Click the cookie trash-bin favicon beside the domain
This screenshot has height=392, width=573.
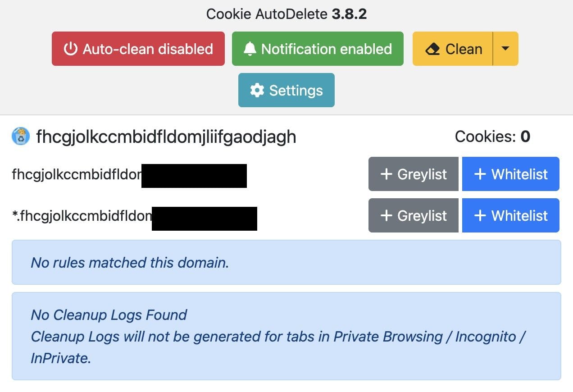[x=21, y=136]
